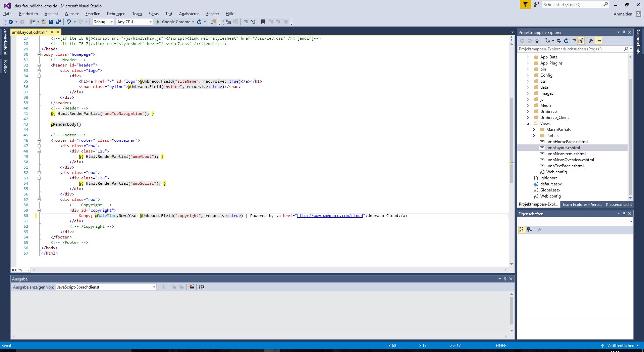Screen dimensions: 644x352
Task: Open the Any CPU platform dropdown
Action: 134,22
